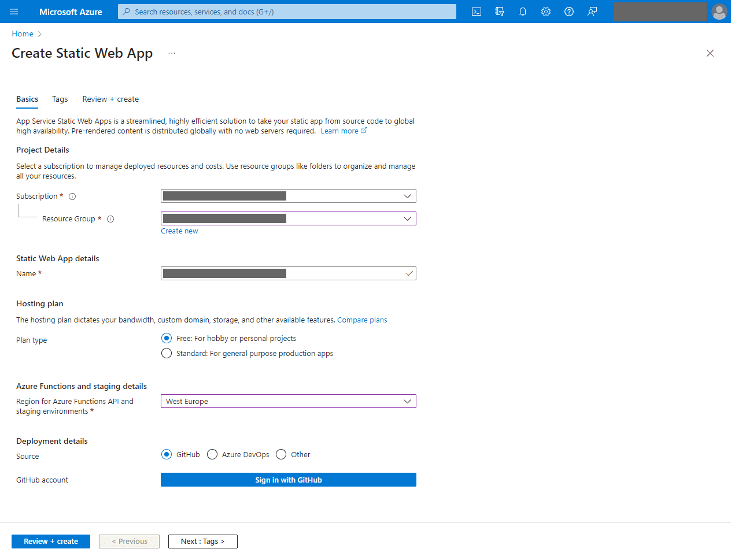Open the West Europe region dropdown
The image size is (731, 560).
[x=288, y=401]
